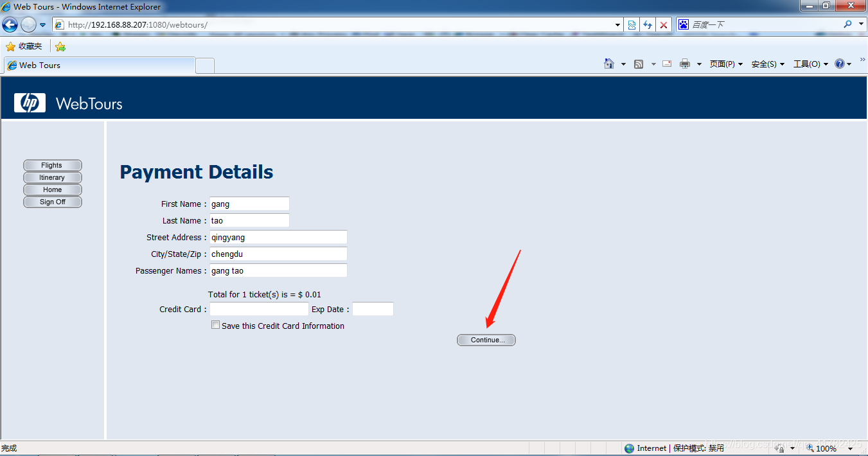Click the City/State/Zip field
Viewport: 868px width, 456px height.
click(x=278, y=254)
